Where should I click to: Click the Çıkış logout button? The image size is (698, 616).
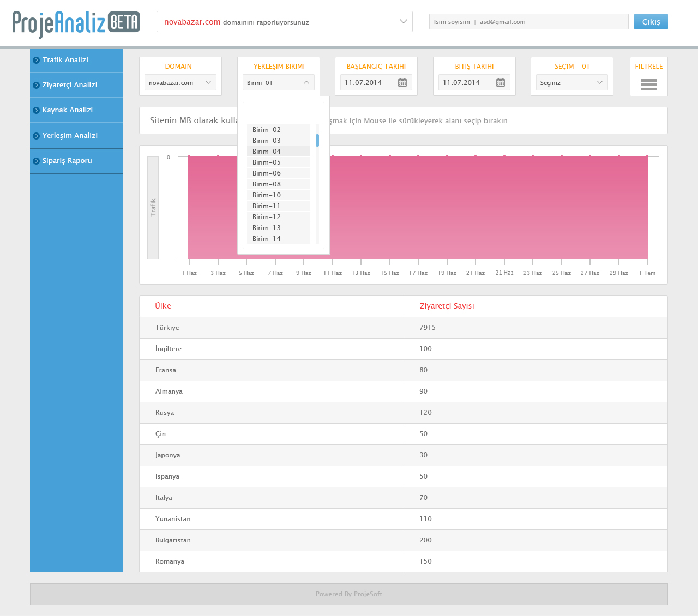tap(651, 22)
